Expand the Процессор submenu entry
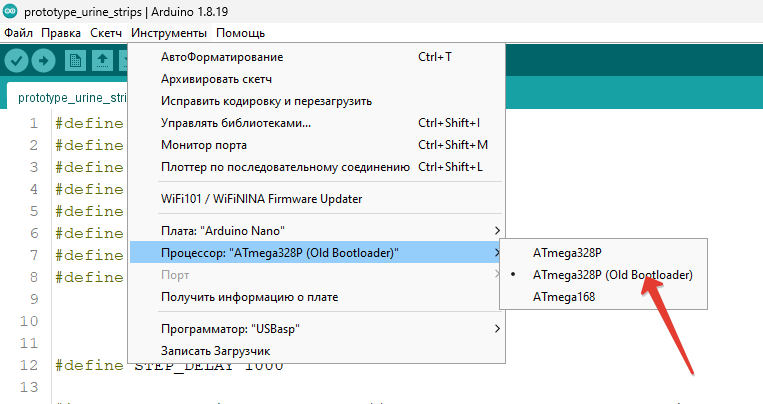The image size is (763, 404). pos(317,253)
